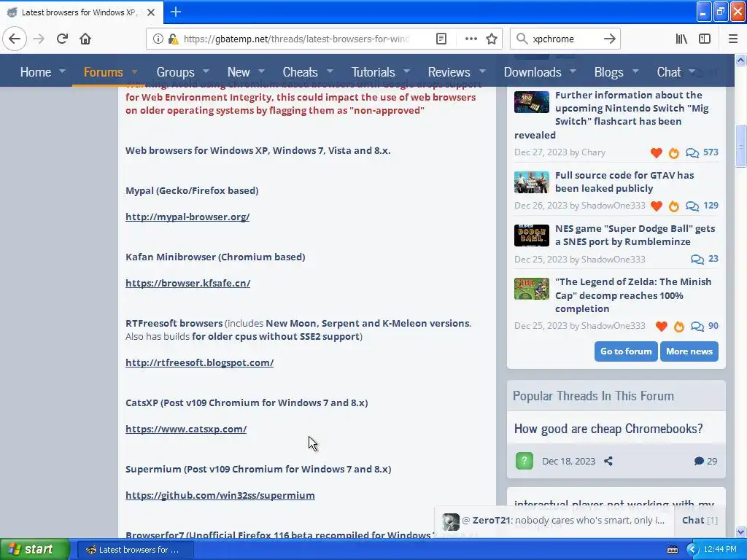Image resolution: width=747 pixels, height=560 pixels.
Task: Open the Super Dodge Ball news thumbnail
Action: coord(531,236)
